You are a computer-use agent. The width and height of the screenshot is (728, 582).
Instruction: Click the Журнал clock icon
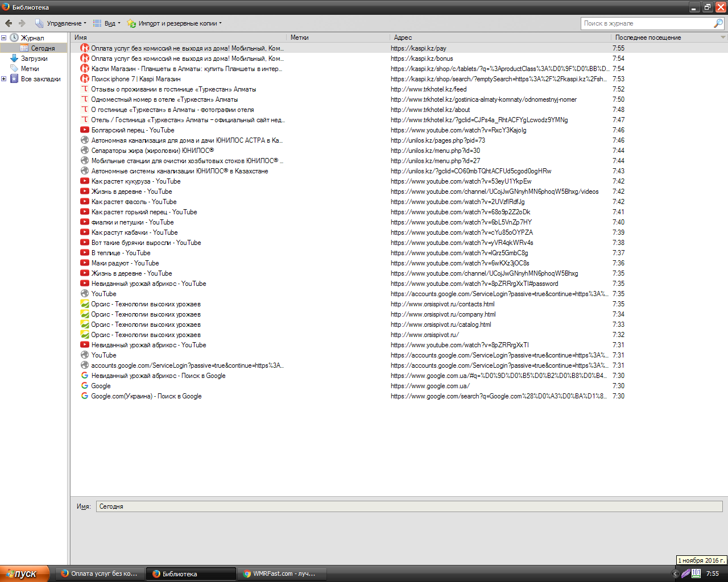tap(14, 38)
